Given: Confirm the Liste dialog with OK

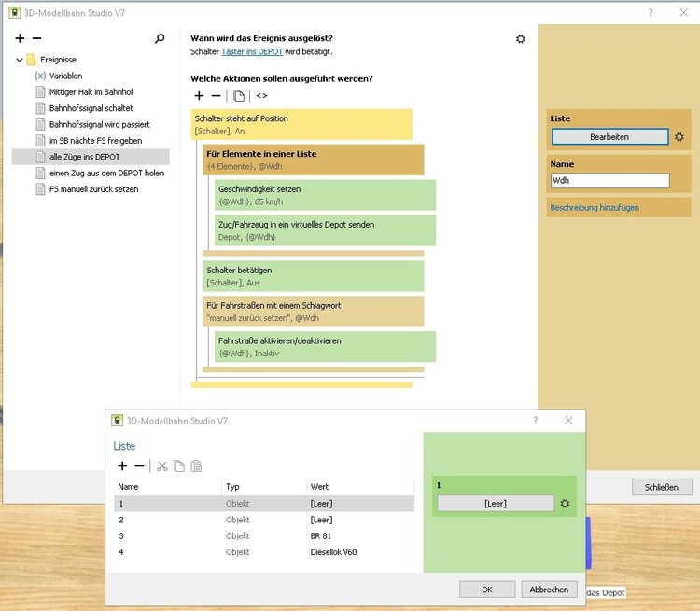Looking at the screenshot, I should coord(486,589).
